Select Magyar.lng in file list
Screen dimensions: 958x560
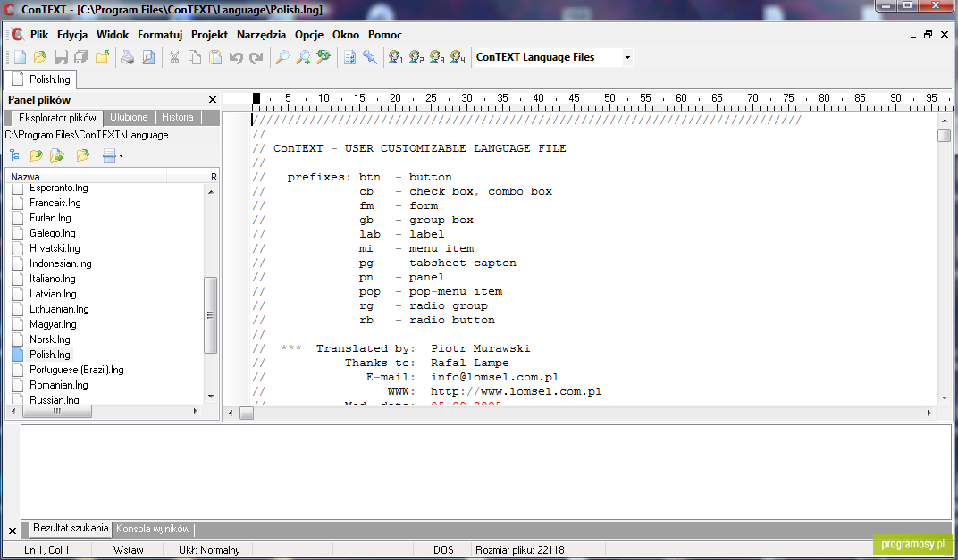53,325
